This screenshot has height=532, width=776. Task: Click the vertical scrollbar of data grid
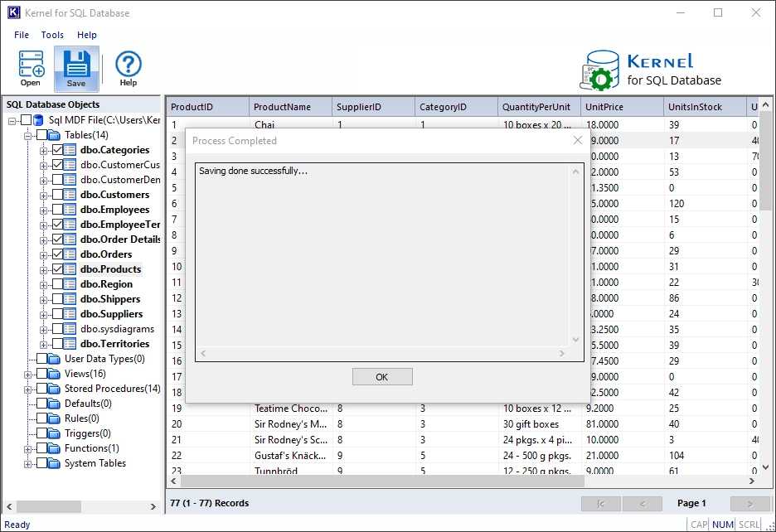(765, 161)
